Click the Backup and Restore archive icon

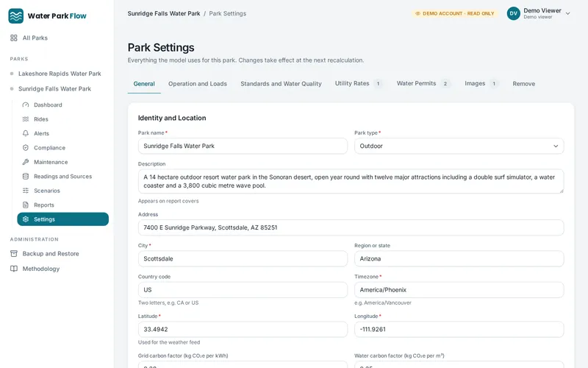(14, 253)
